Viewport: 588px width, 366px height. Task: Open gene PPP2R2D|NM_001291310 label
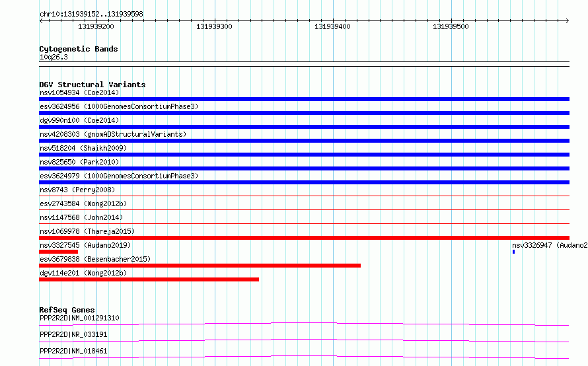point(79,318)
